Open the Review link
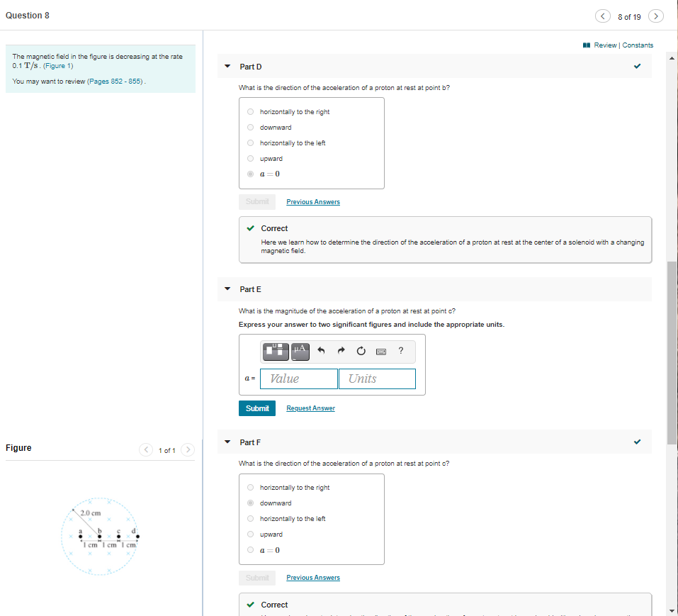The width and height of the screenshot is (678, 616). (605, 45)
